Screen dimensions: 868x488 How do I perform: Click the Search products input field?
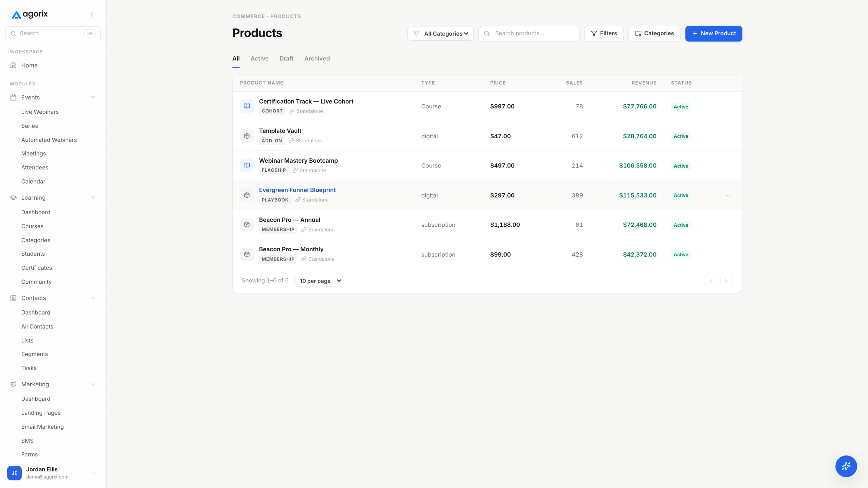529,34
